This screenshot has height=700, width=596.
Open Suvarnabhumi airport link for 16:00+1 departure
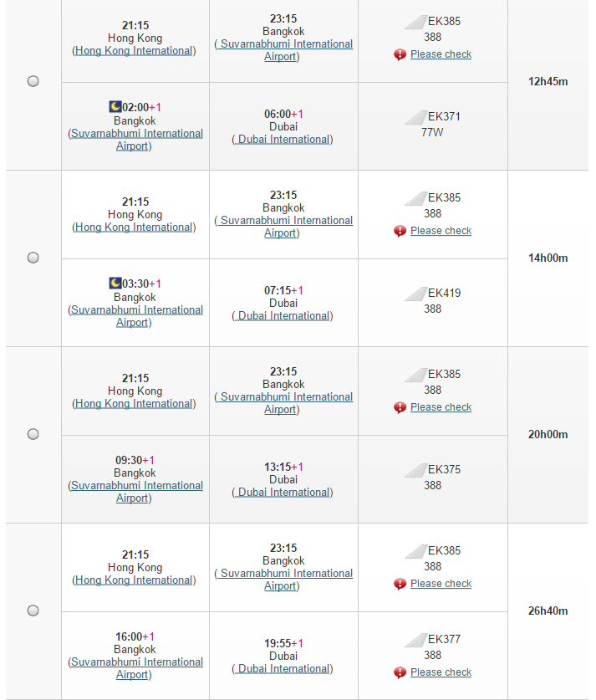point(136,668)
